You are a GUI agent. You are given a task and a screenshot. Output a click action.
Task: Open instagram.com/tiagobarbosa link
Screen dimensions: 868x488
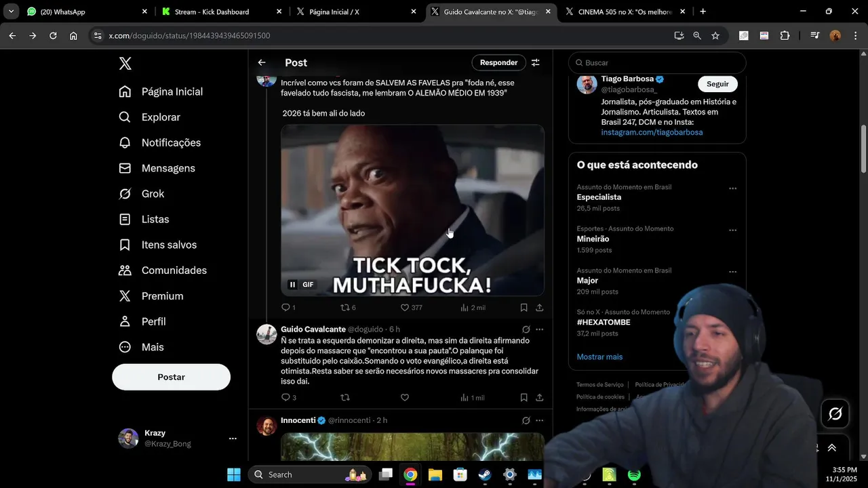[x=652, y=132]
